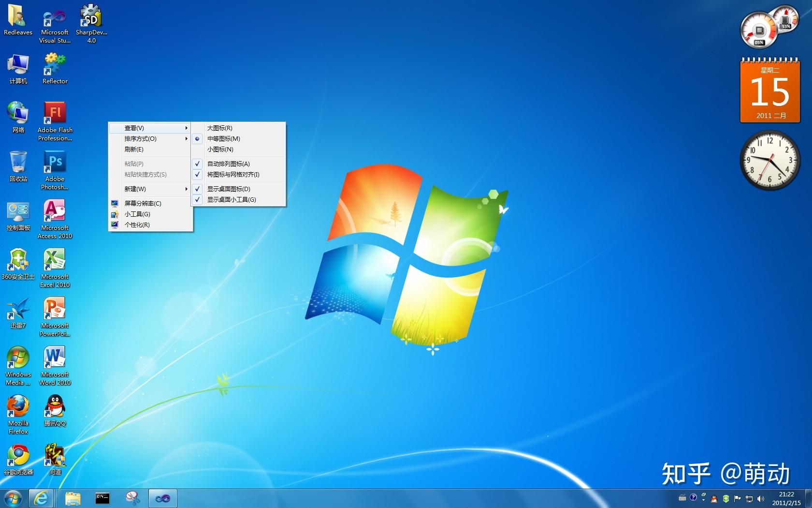Image resolution: width=812 pixels, height=508 pixels.
Task: Select the 网络 desktop icon
Action: (18, 118)
